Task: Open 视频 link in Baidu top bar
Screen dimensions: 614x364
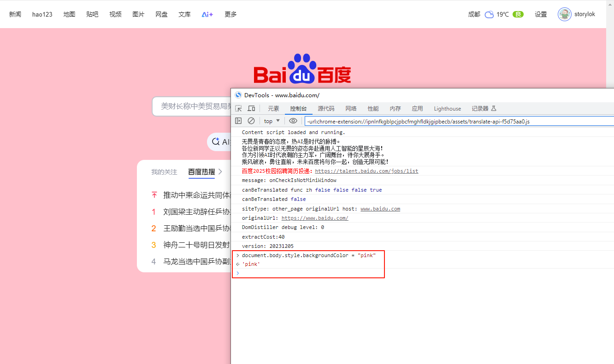Action: click(115, 14)
